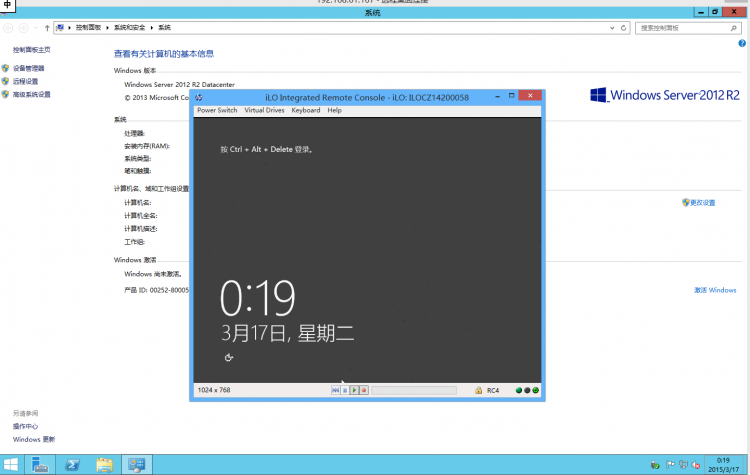
Task: Open PowerShell from the taskbar
Action: click(72, 464)
